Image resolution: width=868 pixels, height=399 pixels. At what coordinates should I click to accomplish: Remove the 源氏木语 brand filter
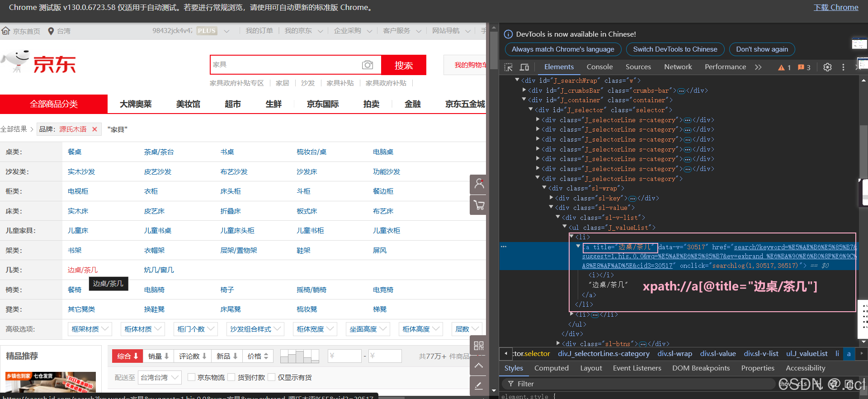click(94, 129)
